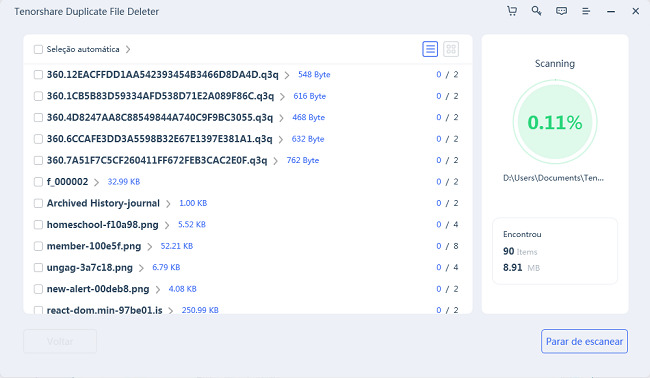This screenshot has width=650, height=378.
Task: Check the 360.7A51F7C5CF260411FF672FEB3CAC2E0F.q3q box
Action: point(38,160)
